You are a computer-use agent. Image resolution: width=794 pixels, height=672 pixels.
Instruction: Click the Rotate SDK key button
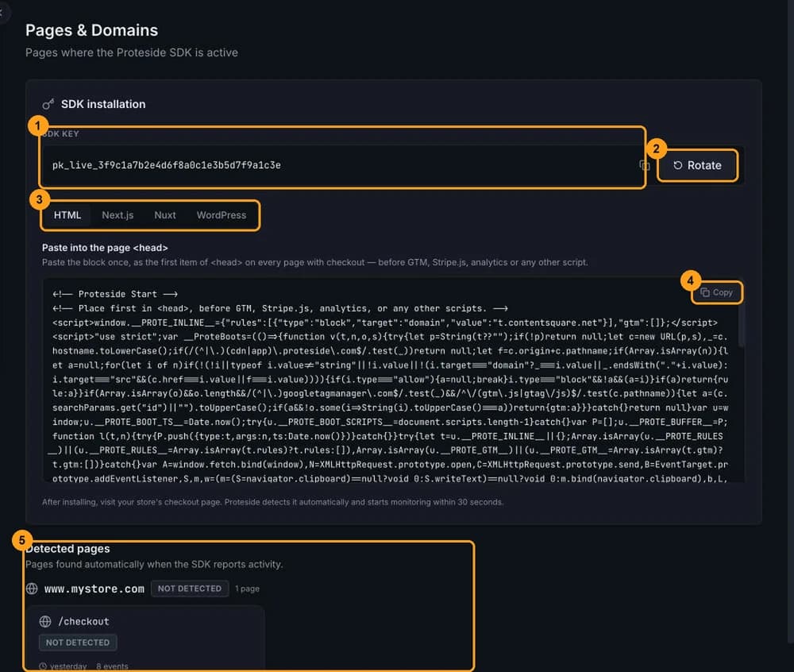(697, 165)
